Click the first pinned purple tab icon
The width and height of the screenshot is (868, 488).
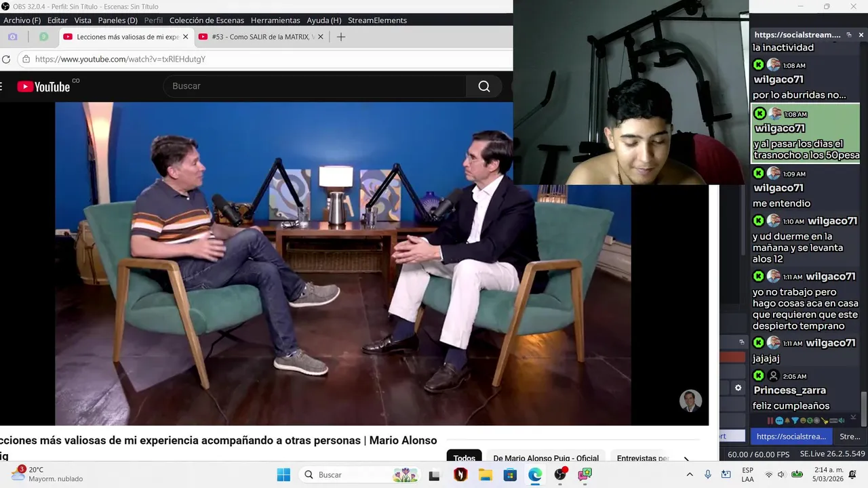coord(13,37)
